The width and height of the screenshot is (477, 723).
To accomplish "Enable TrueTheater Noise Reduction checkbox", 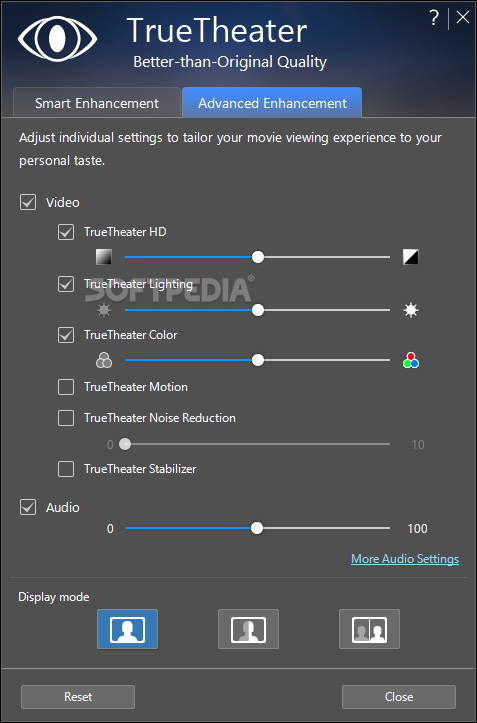I will click(x=66, y=418).
